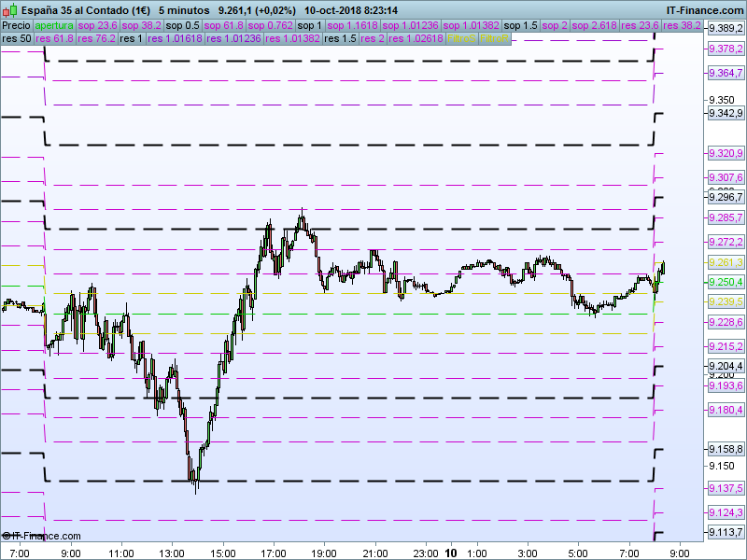Image resolution: width=747 pixels, height=560 pixels.
Task: Click the res 1.01382 indicator label
Action: pyautogui.click(x=292, y=38)
